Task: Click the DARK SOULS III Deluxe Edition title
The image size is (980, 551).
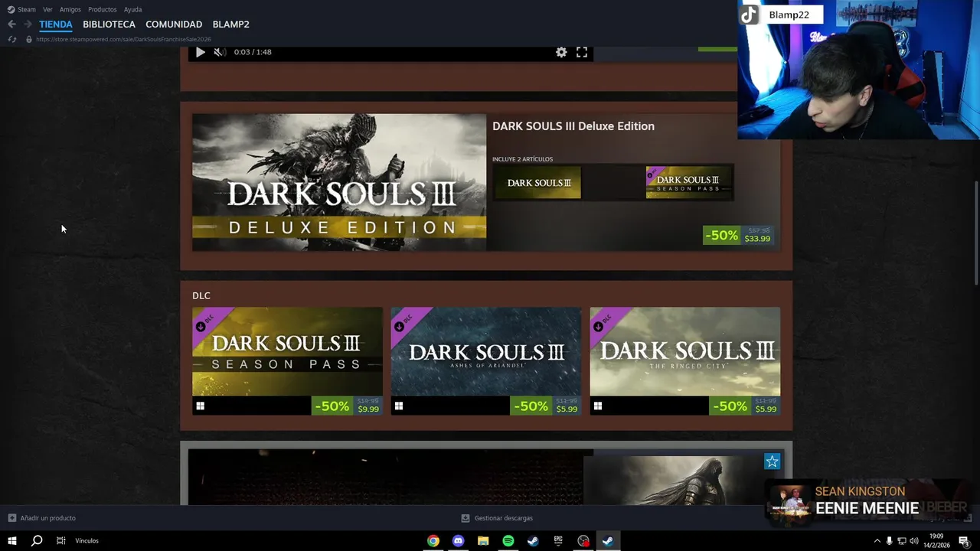Action: [x=573, y=126]
